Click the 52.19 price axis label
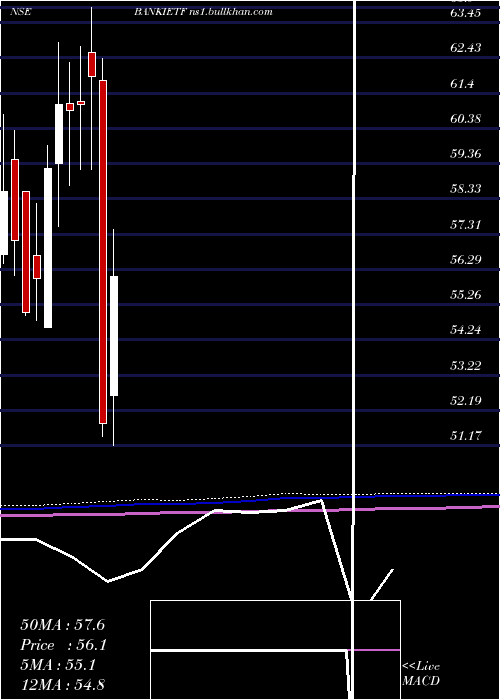This screenshot has width=500, height=700. (466, 400)
